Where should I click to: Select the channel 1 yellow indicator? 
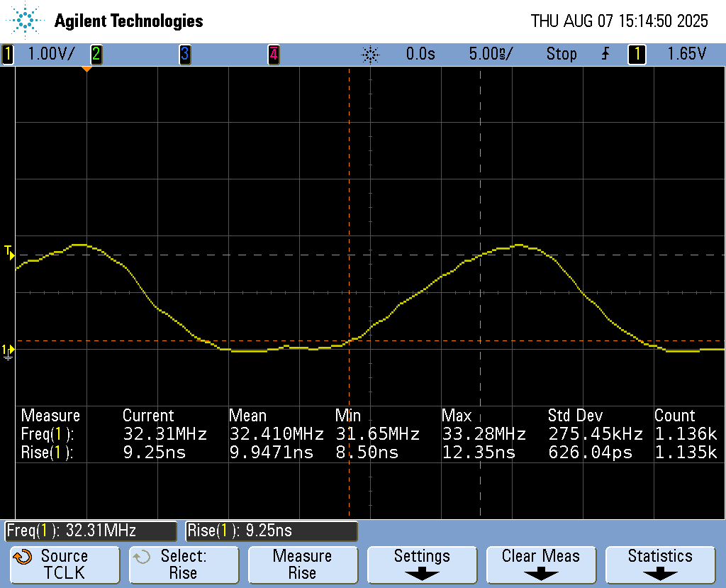click(8, 54)
